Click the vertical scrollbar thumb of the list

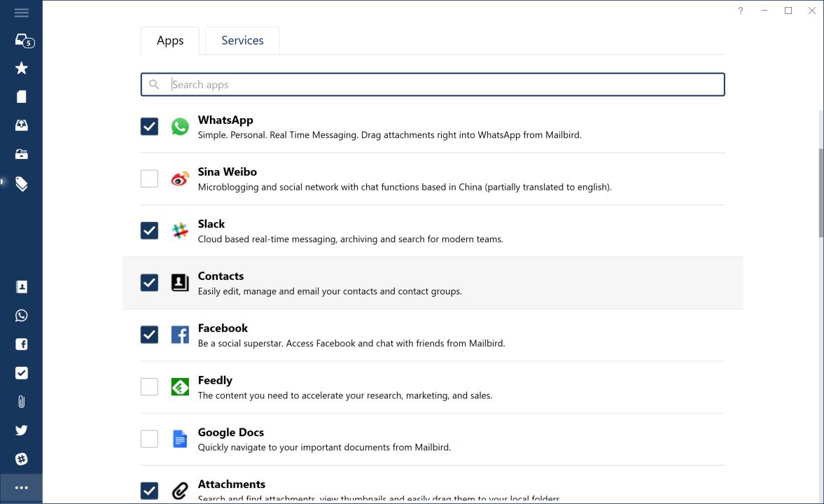coord(820,193)
